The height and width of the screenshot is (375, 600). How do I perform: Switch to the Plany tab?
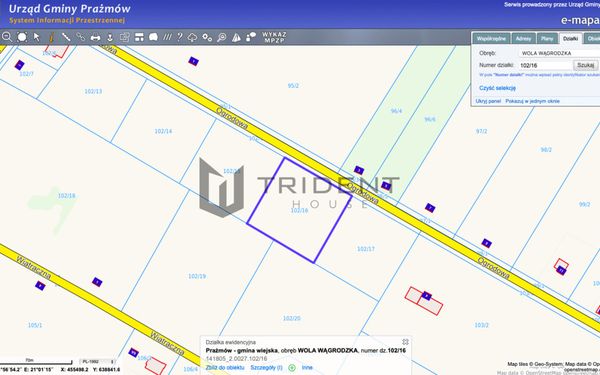tap(547, 39)
